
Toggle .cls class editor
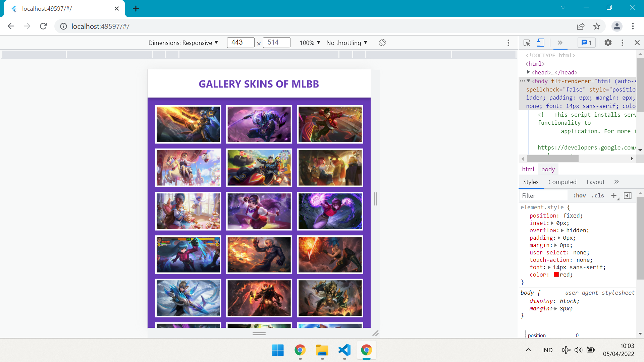597,195
